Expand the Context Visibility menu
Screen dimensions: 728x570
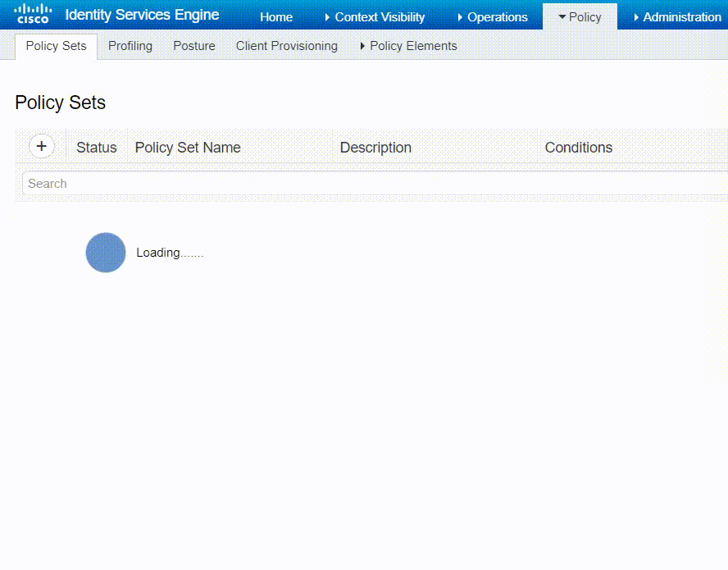(375, 17)
